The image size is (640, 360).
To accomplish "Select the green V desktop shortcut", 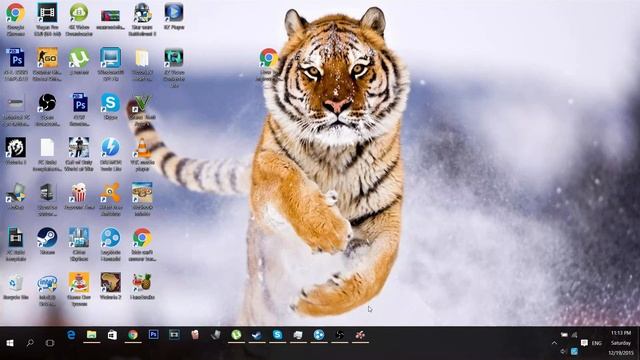I will coord(142,109).
